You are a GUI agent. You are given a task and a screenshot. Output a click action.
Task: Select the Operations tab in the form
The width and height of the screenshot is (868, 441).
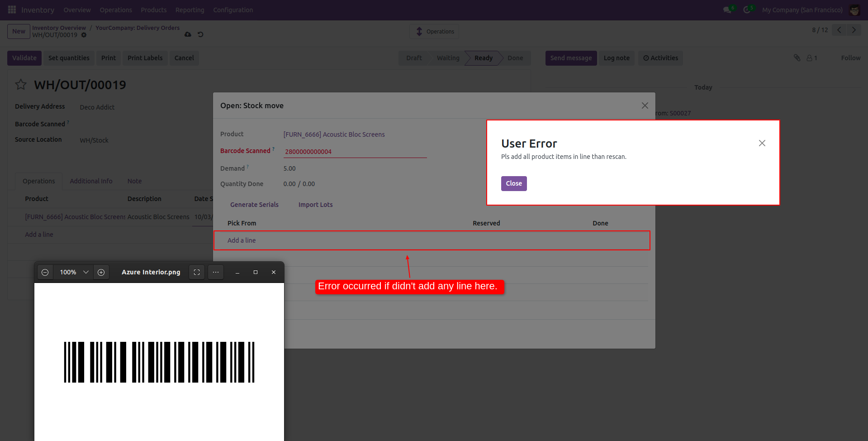[x=39, y=181]
